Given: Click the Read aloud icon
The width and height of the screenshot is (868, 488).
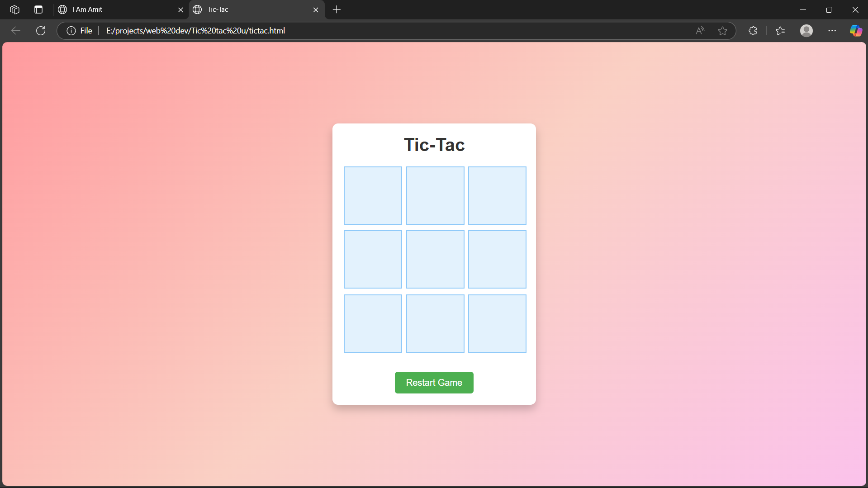Looking at the screenshot, I should click(x=700, y=31).
